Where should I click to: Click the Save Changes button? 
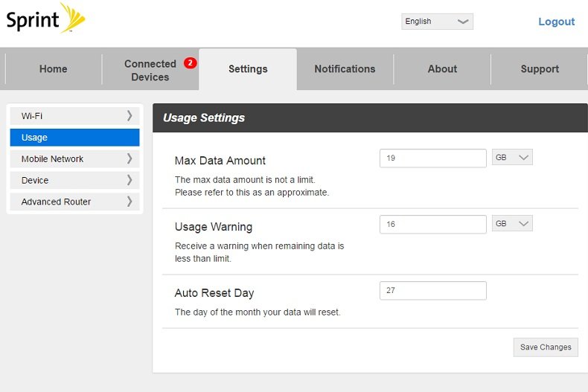546,347
